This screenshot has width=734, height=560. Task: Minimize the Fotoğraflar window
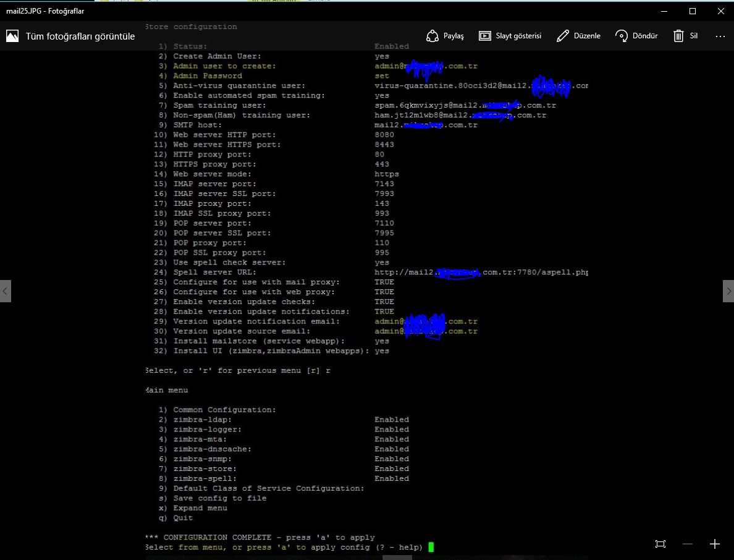tap(664, 11)
